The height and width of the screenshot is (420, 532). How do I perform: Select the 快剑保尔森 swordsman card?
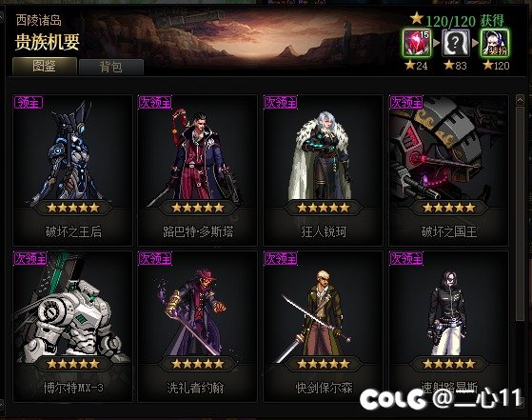(x=323, y=327)
